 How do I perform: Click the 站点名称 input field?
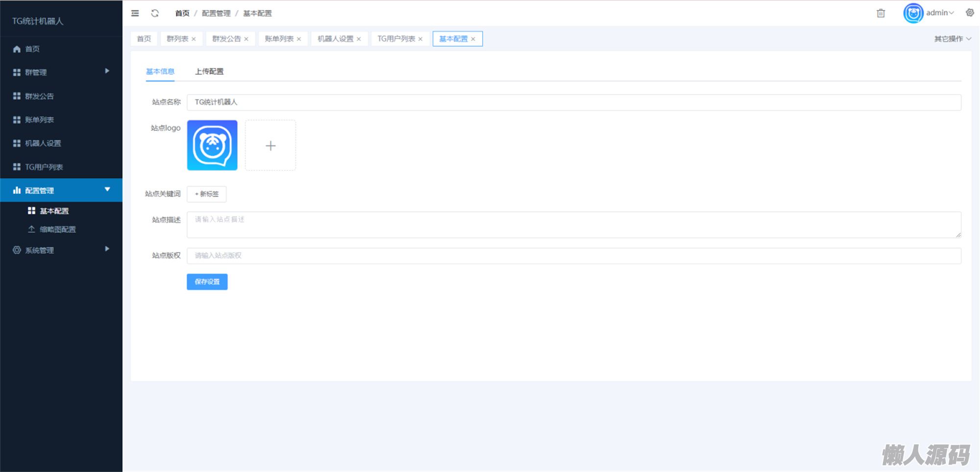click(x=573, y=102)
